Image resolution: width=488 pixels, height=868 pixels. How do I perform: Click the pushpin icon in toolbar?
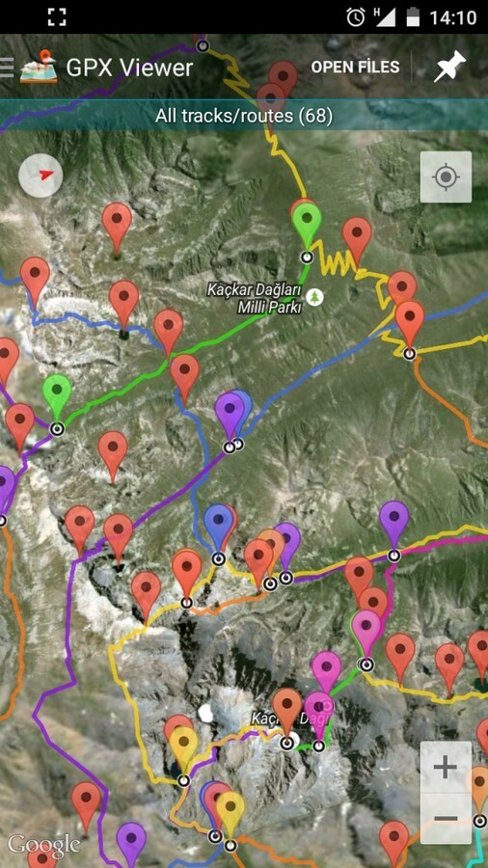click(449, 67)
